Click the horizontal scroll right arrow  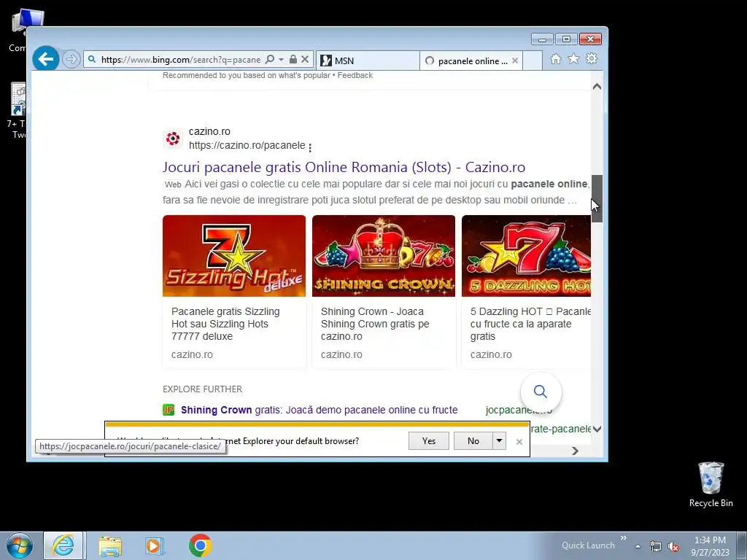click(575, 451)
